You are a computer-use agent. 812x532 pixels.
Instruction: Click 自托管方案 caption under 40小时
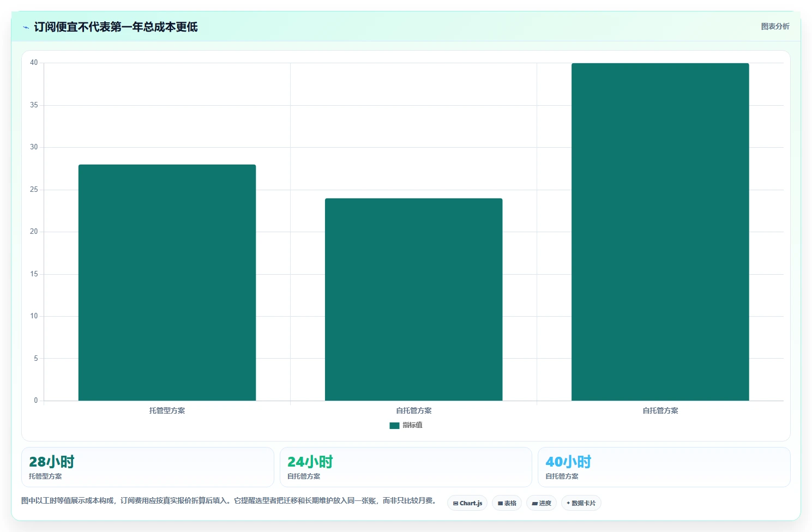coord(562,476)
